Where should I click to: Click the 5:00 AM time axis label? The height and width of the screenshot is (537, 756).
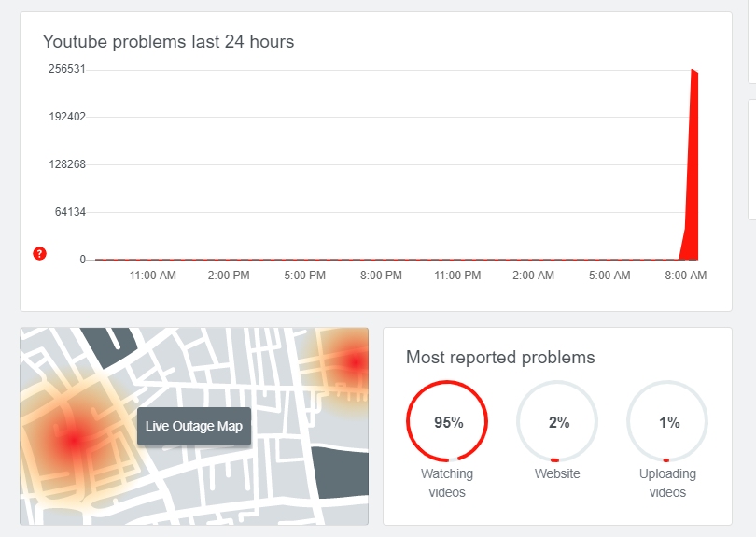tap(609, 276)
